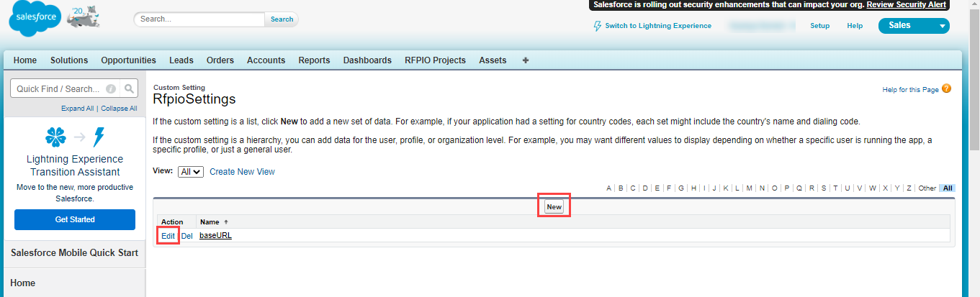Filter list by letter R
980x297 pixels.
pos(812,188)
